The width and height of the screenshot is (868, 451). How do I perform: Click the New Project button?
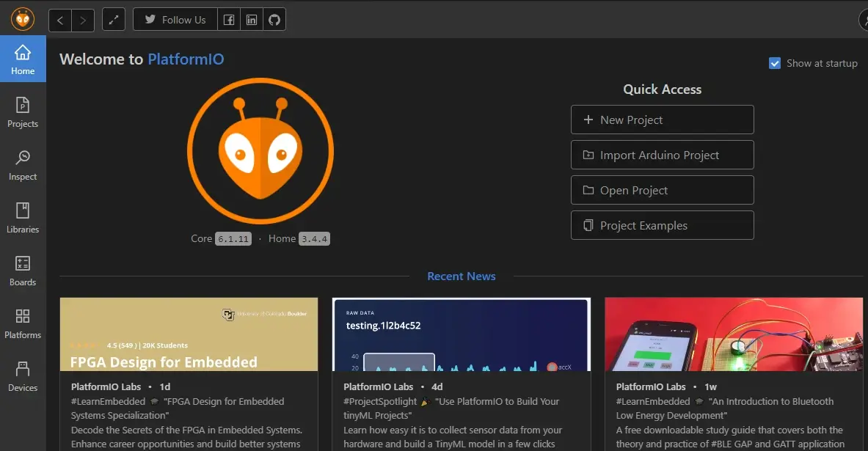662,120
